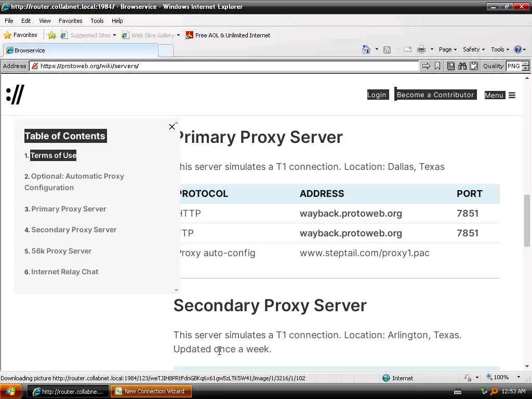This screenshot has width=532, height=399.
Task: Open the Safety dropdown menu
Action: 474,49
